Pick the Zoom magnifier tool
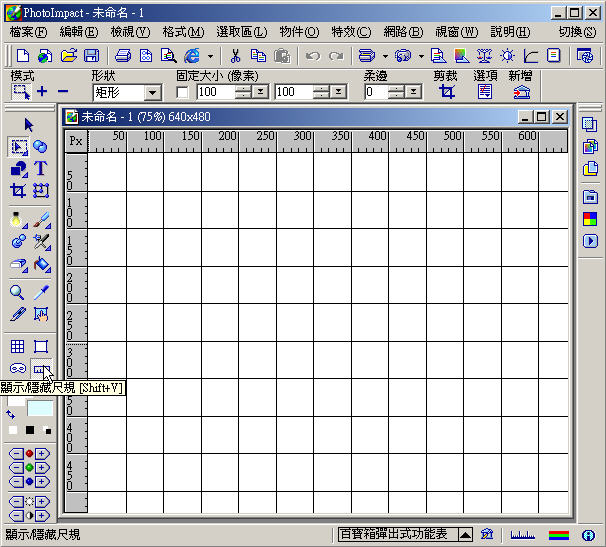This screenshot has width=606, height=547. click(18, 292)
